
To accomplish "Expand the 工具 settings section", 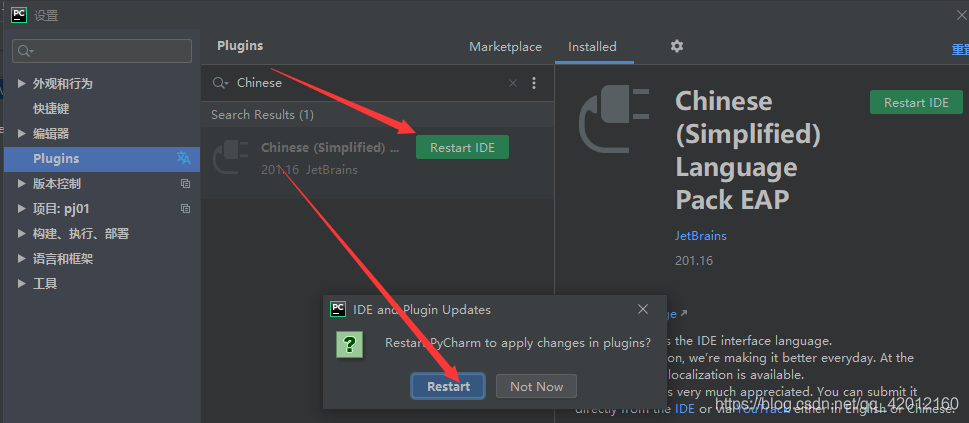I will (x=22, y=284).
